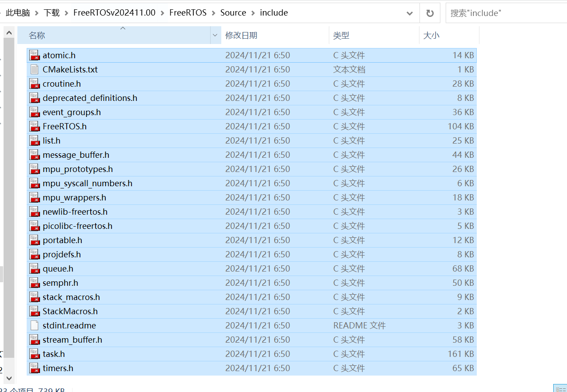567x392 pixels.
Task: Click the semphr.h file icon
Action: (35, 283)
